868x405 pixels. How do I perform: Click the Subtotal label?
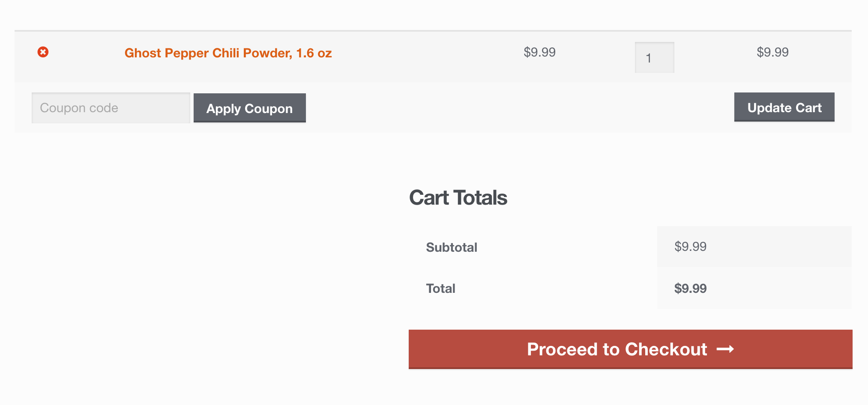(452, 247)
